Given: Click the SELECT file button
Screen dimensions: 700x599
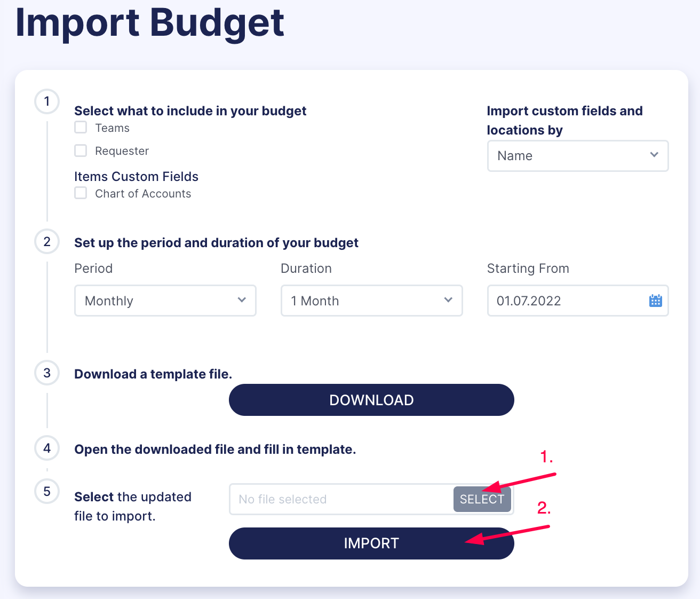Looking at the screenshot, I should 482,499.
